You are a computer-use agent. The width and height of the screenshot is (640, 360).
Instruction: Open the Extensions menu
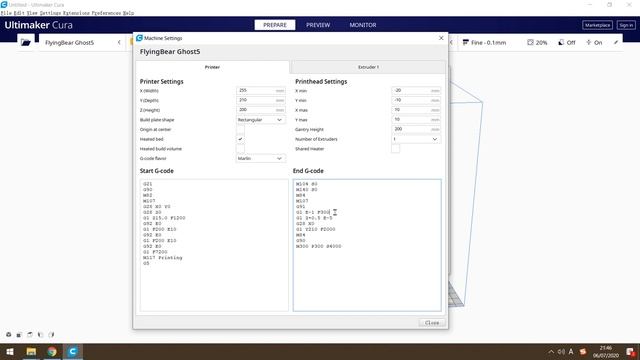[x=76, y=13]
